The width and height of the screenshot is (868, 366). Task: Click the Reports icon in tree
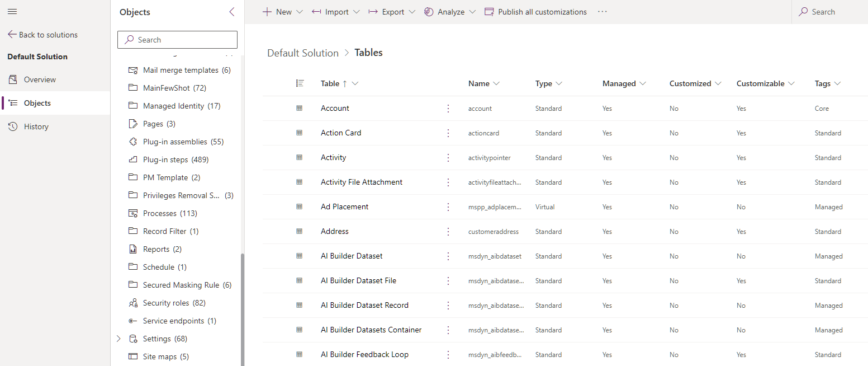pos(133,249)
